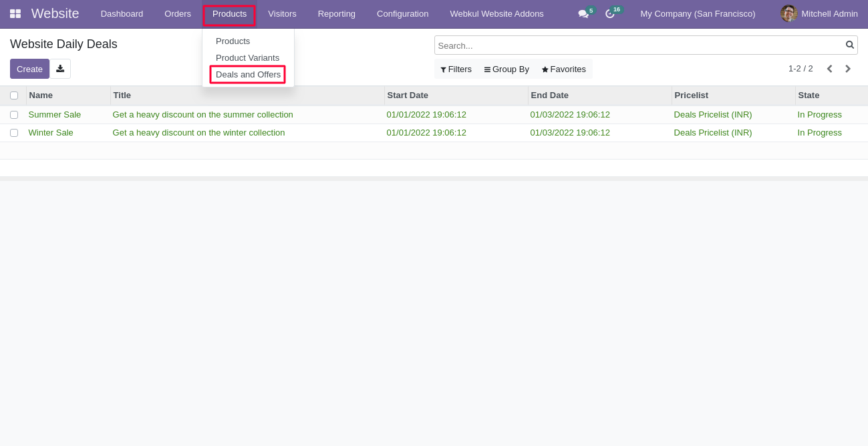
Task: Open My Company (San Francisco) switcher
Action: click(x=698, y=13)
